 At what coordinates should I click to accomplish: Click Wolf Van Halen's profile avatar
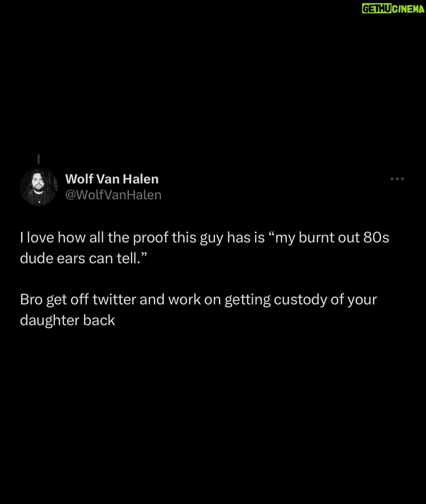pos(39,187)
